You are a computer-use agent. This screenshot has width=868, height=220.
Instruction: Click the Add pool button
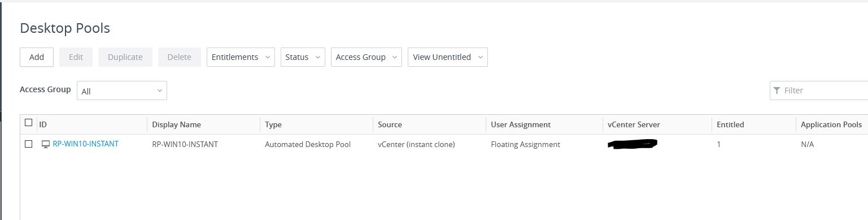[37, 57]
